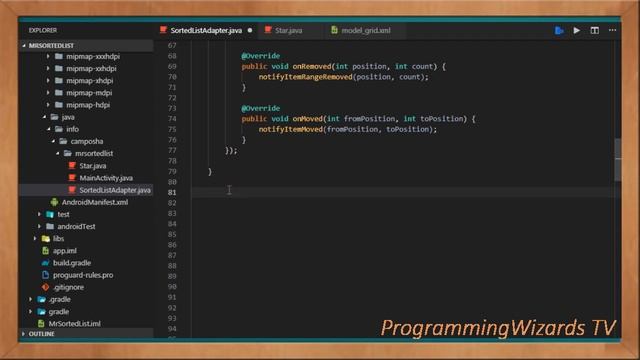Collapse the MRSORTEDLIST project header
This screenshot has width=640, height=360.
click(87, 45)
